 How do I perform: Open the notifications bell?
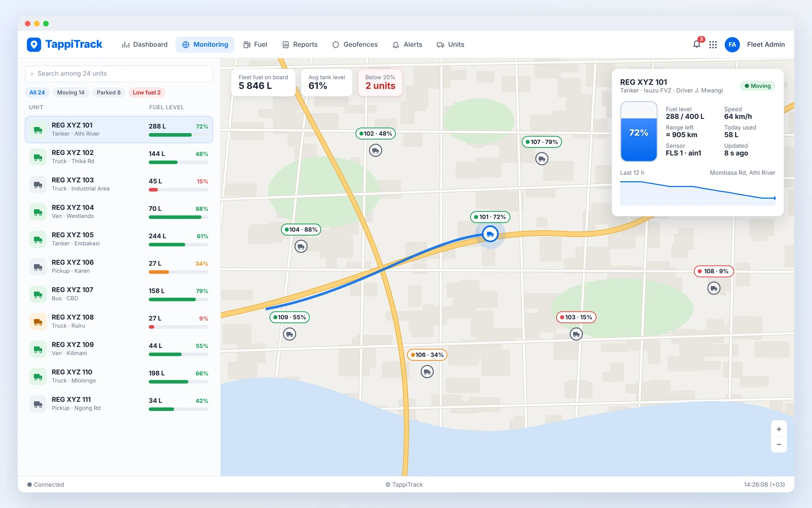pyautogui.click(x=697, y=44)
